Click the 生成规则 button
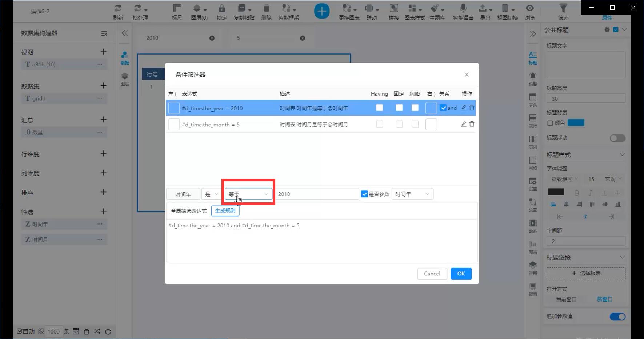Viewport: 644px width, 339px height. tap(225, 211)
